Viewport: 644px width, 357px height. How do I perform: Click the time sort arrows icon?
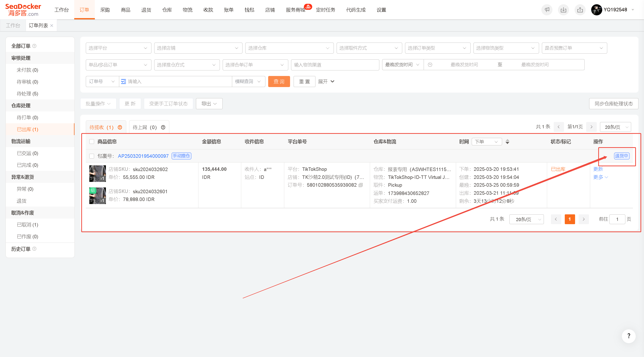pyautogui.click(x=507, y=142)
